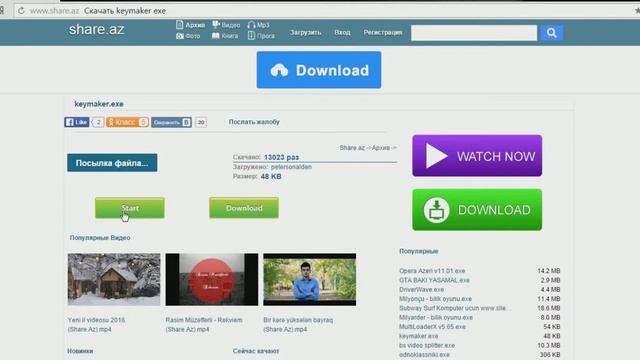
Task: Open the red circle Rekviem video thumbnail
Action: [212, 279]
